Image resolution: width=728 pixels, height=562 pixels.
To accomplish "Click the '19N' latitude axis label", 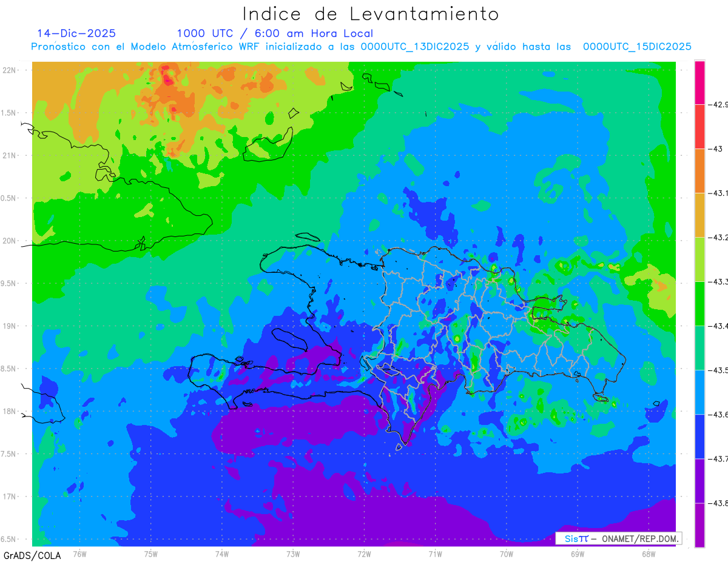I will [10, 326].
